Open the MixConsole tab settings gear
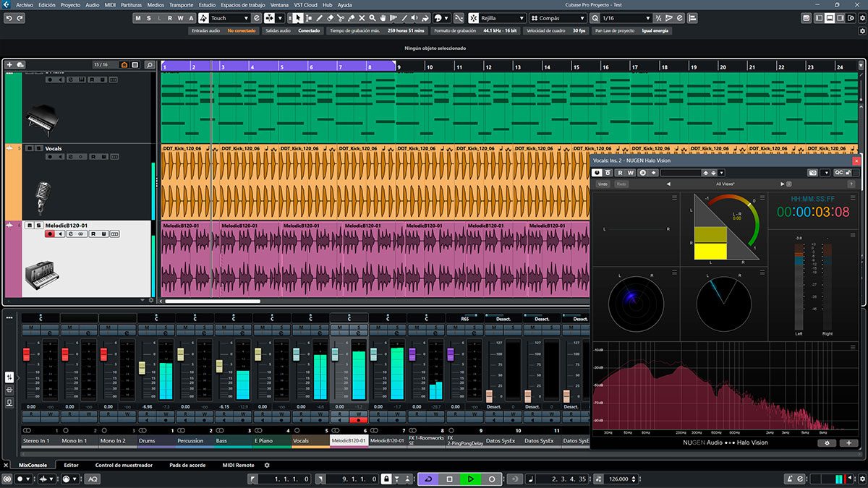Viewport: 868px width, 488px height. point(267,465)
